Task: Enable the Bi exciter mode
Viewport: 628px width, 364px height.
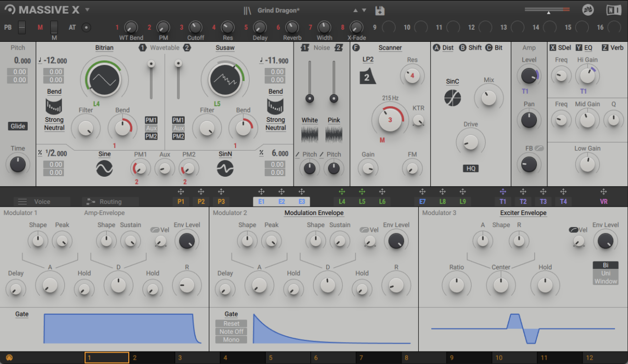Action: 605,265
